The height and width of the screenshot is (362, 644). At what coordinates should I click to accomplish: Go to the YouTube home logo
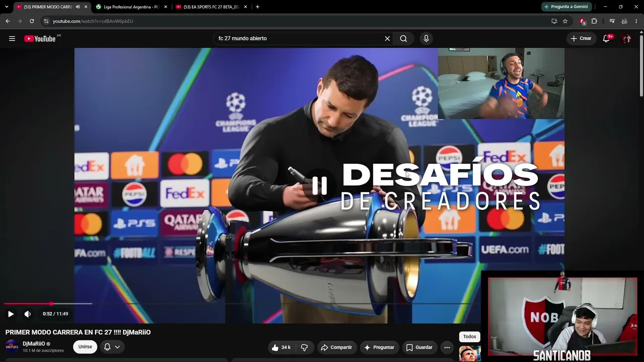(40, 39)
